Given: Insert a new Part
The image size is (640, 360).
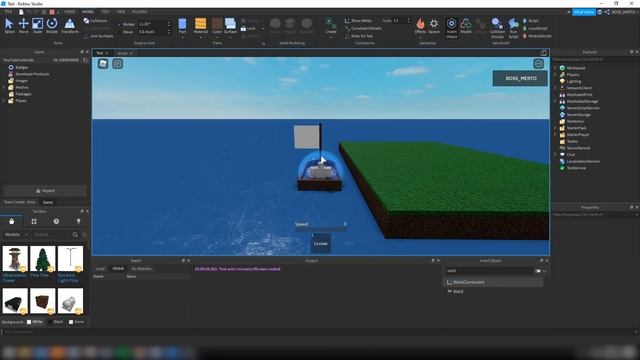Looking at the screenshot, I should (x=182, y=26).
